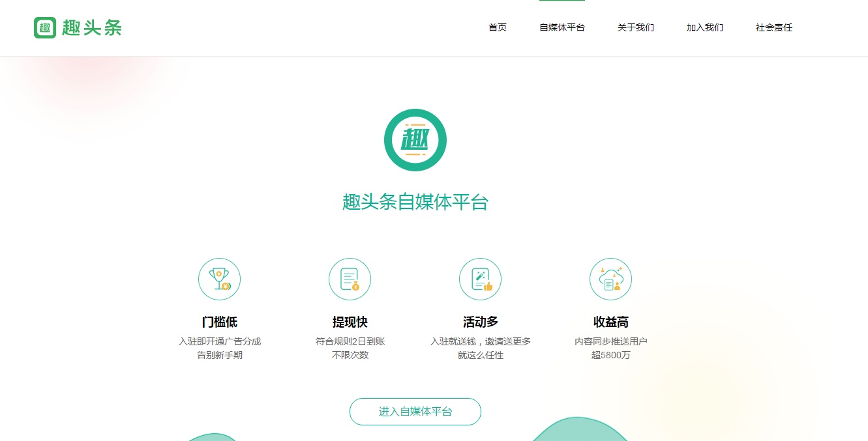Open the 关于我们 page

pyautogui.click(x=636, y=27)
